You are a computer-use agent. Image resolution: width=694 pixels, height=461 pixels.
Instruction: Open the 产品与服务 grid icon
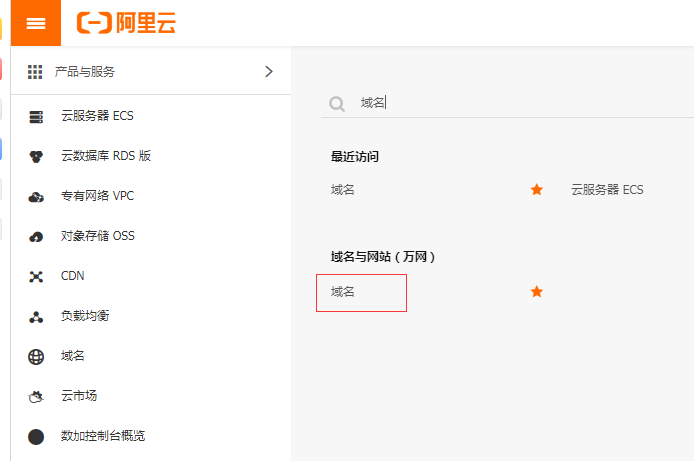(x=35, y=72)
